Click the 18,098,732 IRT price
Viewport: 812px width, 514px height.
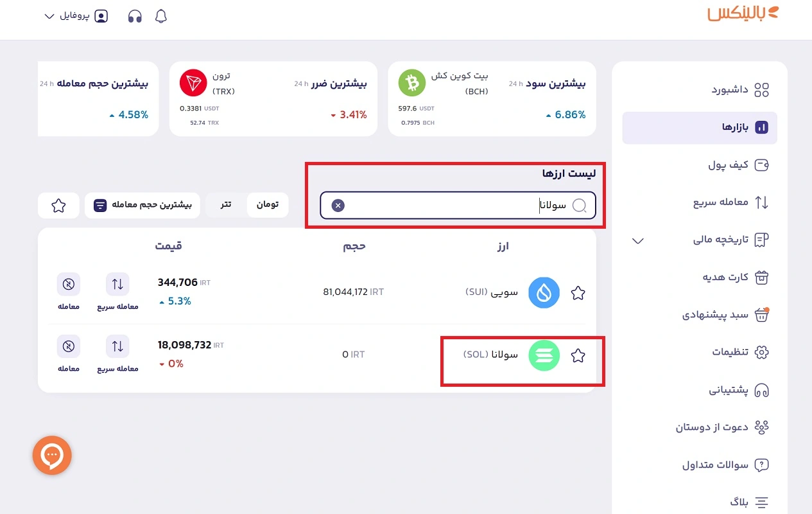[x=191, y=345]
